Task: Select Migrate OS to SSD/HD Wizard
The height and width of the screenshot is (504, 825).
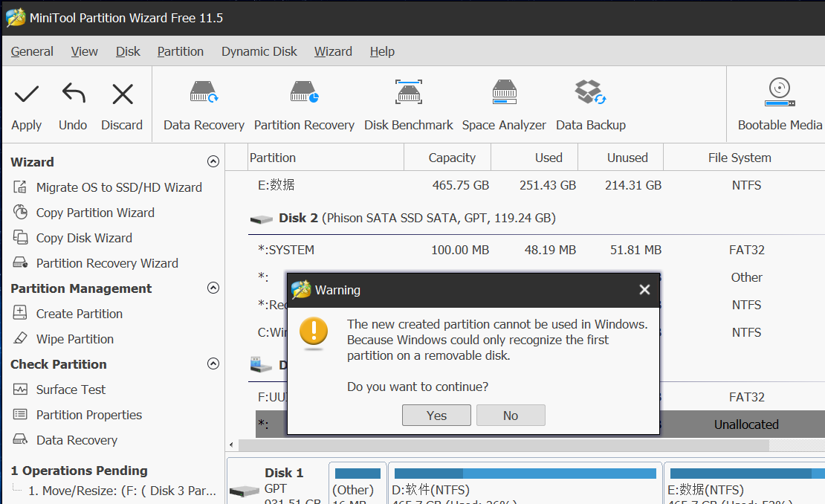Action: 119,187
